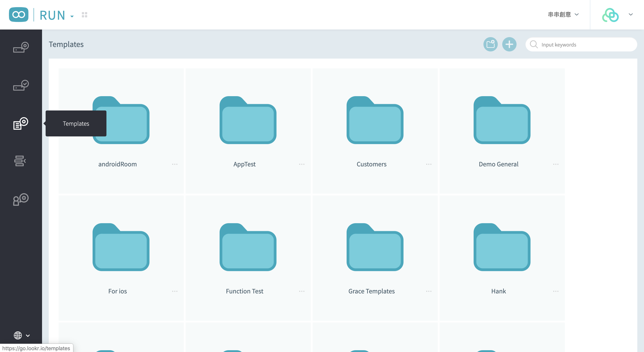
Task: Open the second sidebar checkmark icon
Action: (x=21, y=85)
